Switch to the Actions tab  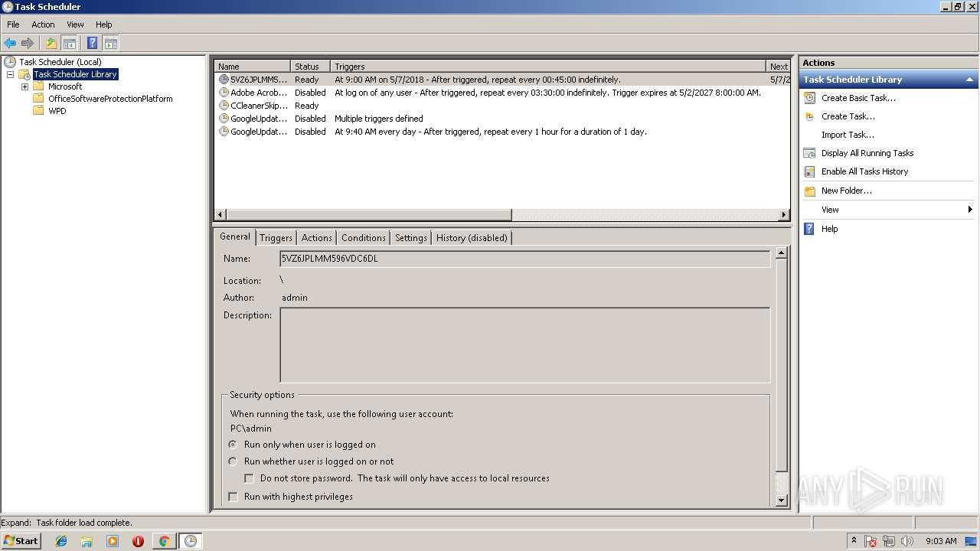(316, 238)
